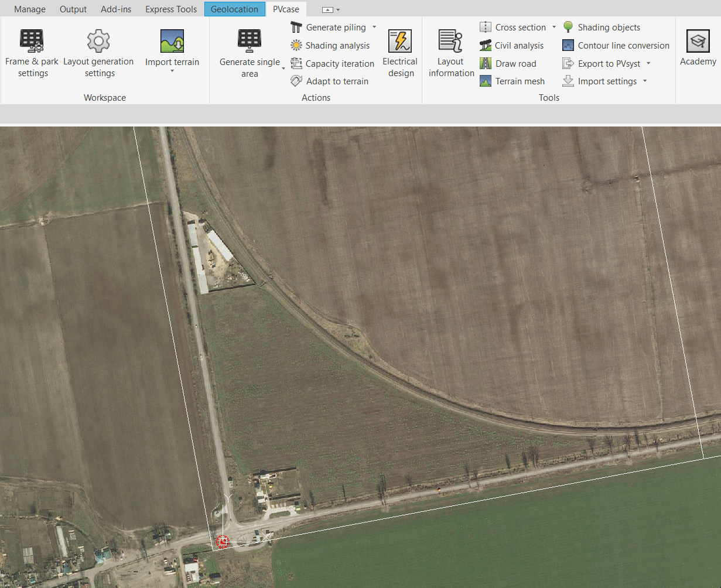Open the Terrain mesh tool
721x588 pixels.
click(512, 81)
